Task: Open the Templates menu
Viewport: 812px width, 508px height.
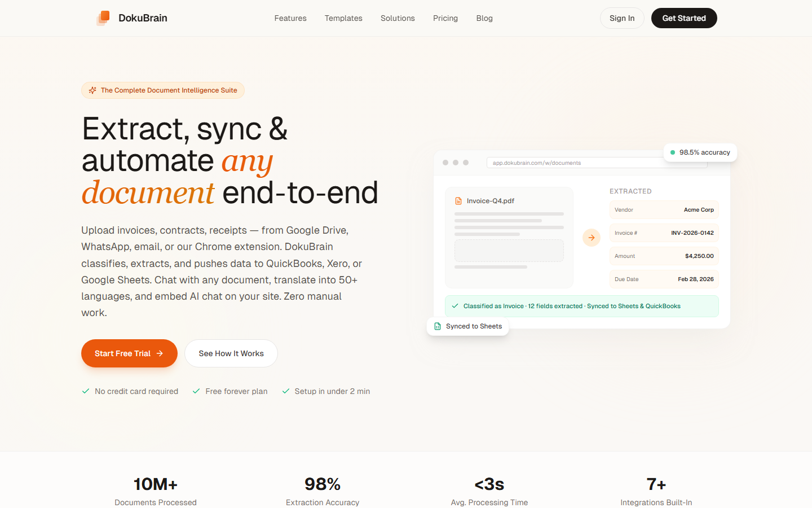Action: [343, 18]
